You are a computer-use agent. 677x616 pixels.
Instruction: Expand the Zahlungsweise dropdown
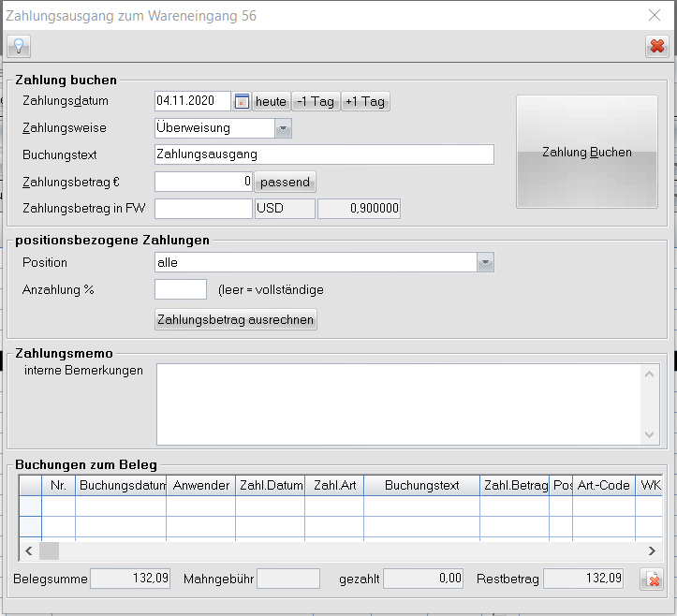click(x=283, y=128)
